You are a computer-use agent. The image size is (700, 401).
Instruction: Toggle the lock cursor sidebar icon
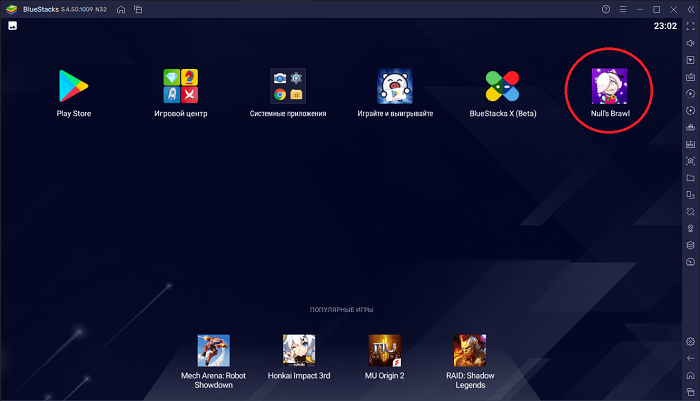pos(691,60)
